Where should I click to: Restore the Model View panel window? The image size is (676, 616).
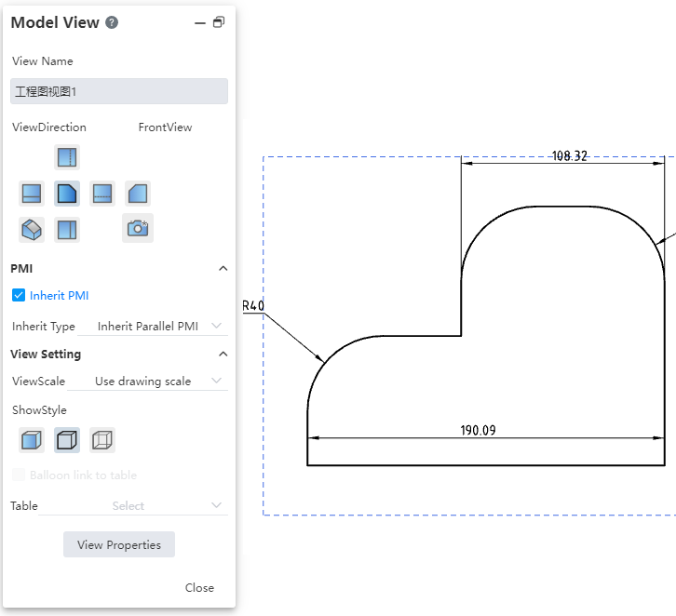click(x=219, y=22)
